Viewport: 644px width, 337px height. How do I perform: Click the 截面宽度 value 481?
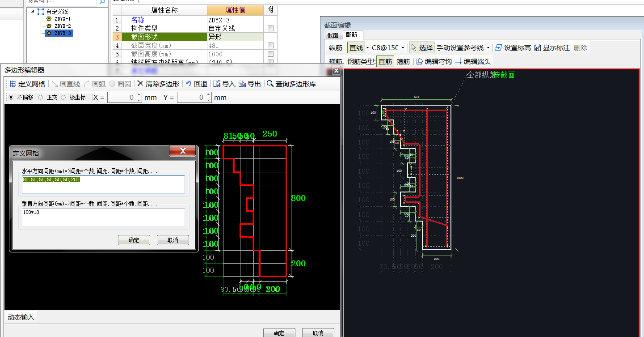click(235, 46)
